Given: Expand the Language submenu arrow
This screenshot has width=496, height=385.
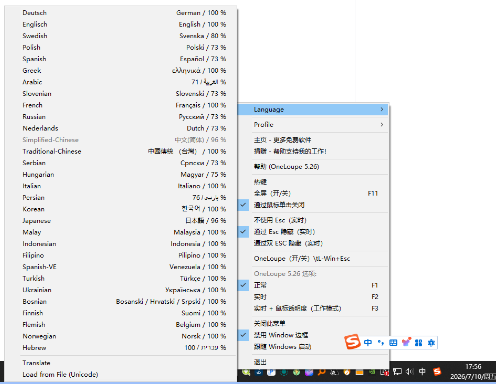Looking at the screenshot, I should 382,109.
